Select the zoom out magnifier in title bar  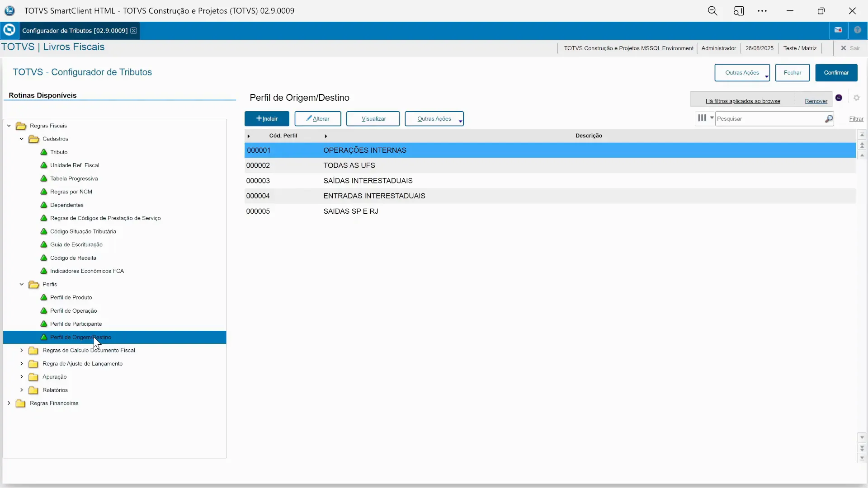coord(712,10)
